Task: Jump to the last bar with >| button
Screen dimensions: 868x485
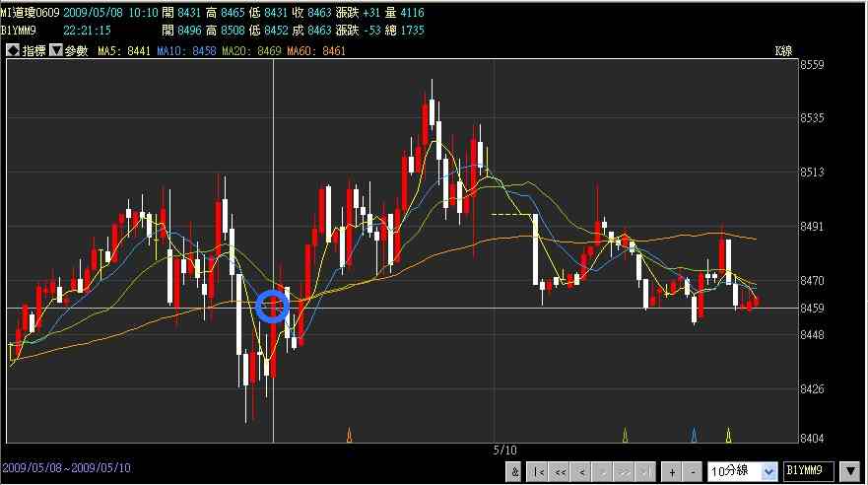Action: (x=645, y=472)
